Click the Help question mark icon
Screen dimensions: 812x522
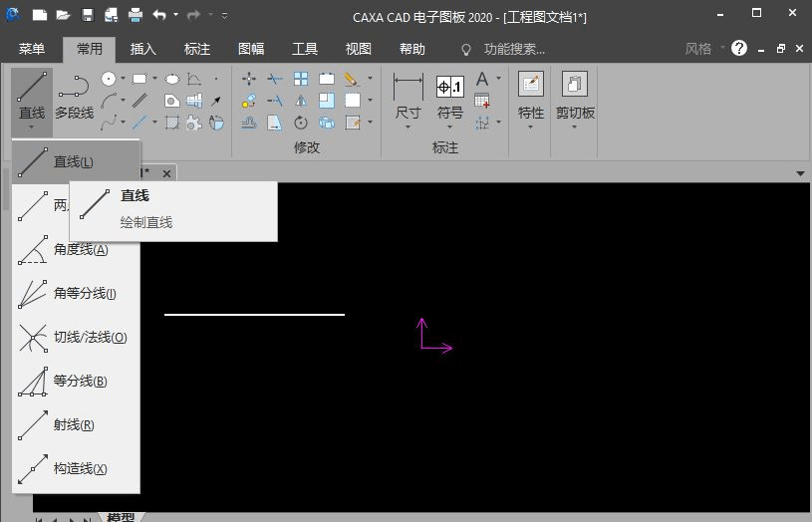(x=738, y=48)
